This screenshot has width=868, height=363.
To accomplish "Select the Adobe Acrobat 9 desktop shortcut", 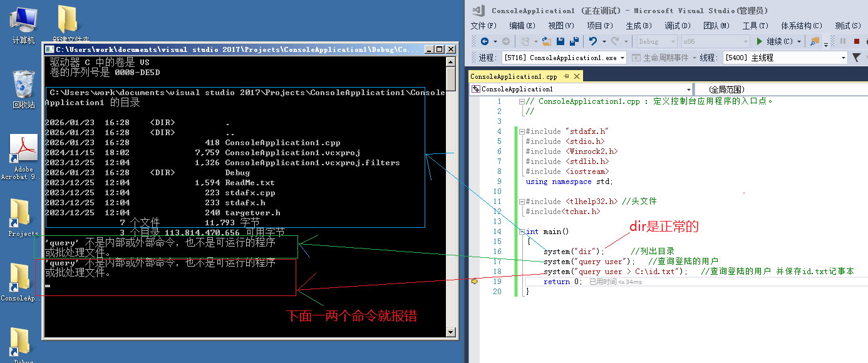I will tap(24, 158).
